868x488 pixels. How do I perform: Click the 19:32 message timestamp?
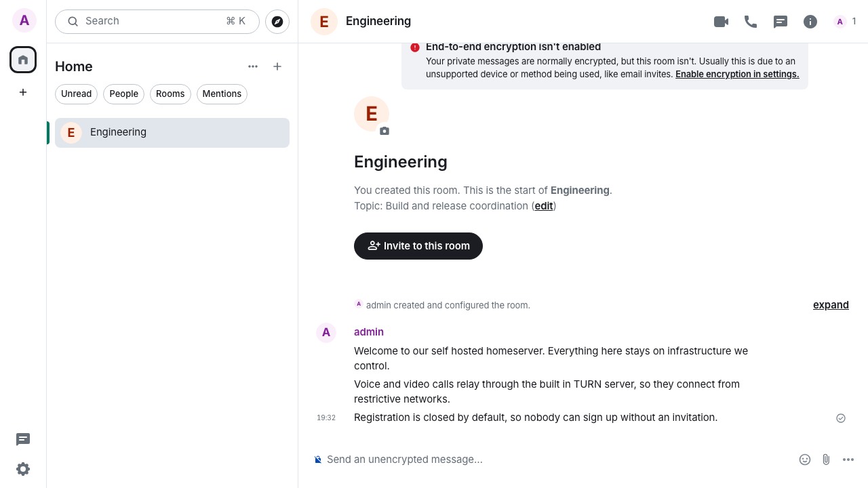point(326,418)
